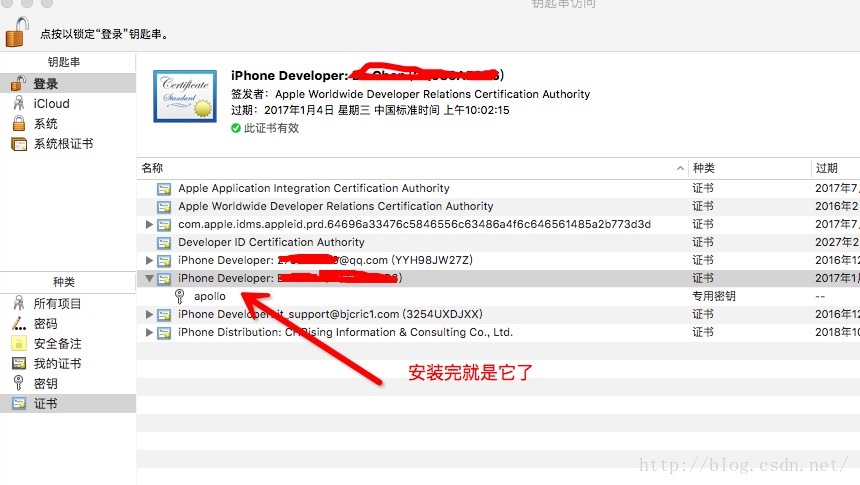Click the 密钥 key icon in the sidebar
The image size is (860, 485).
pyautogui.click(x=19, y=383)
